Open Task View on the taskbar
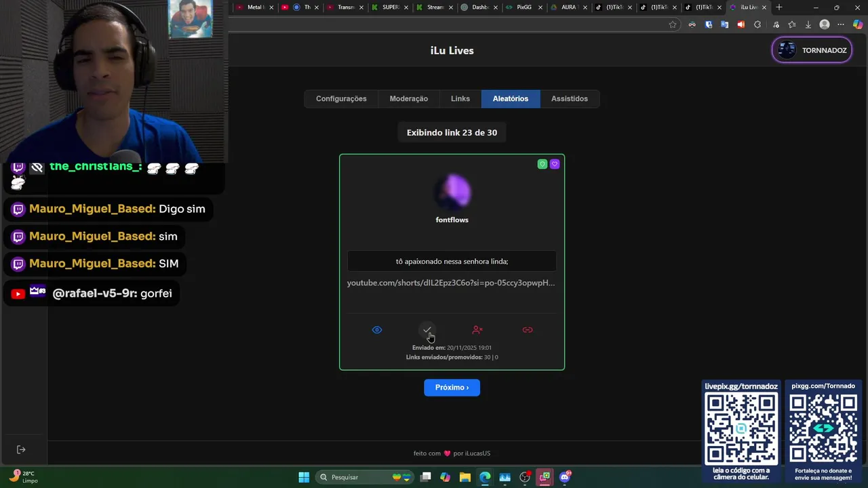The width and height of the screenshot is (868, 488). 425,477
